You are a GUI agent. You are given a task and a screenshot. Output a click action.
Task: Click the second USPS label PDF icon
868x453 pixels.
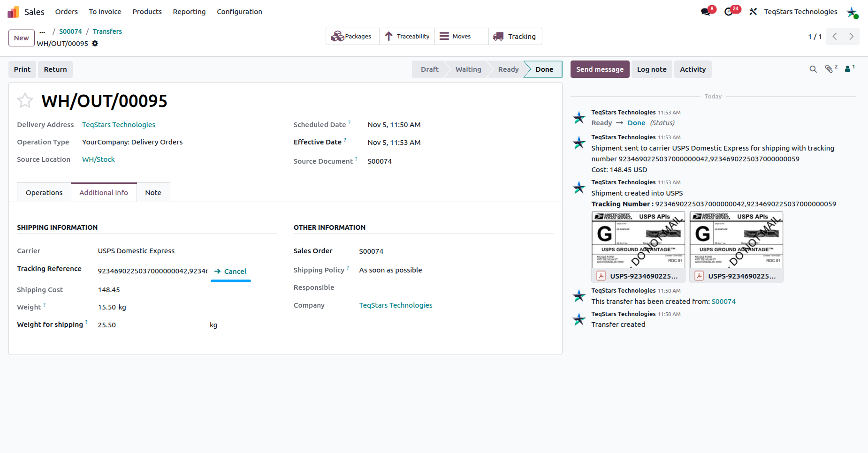[699, 276]
